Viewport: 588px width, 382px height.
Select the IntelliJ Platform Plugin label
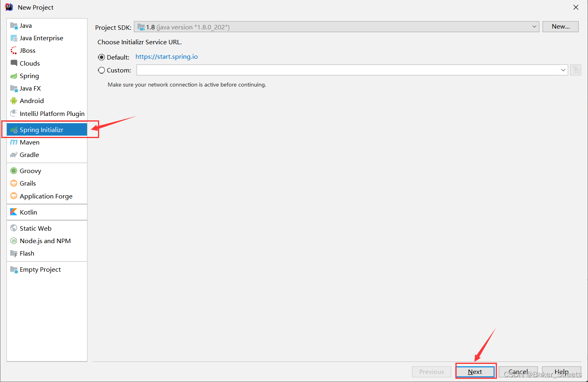click(52, 114)
